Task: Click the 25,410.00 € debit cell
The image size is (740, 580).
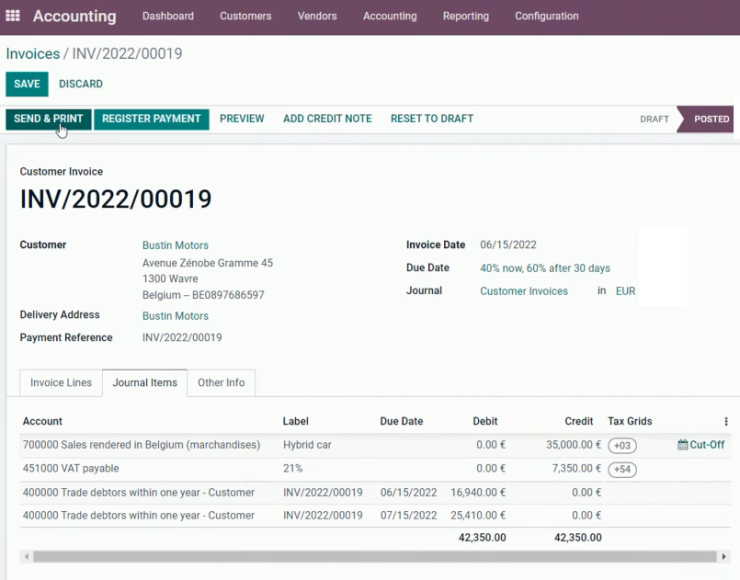Action: click(x=478, y=515)
